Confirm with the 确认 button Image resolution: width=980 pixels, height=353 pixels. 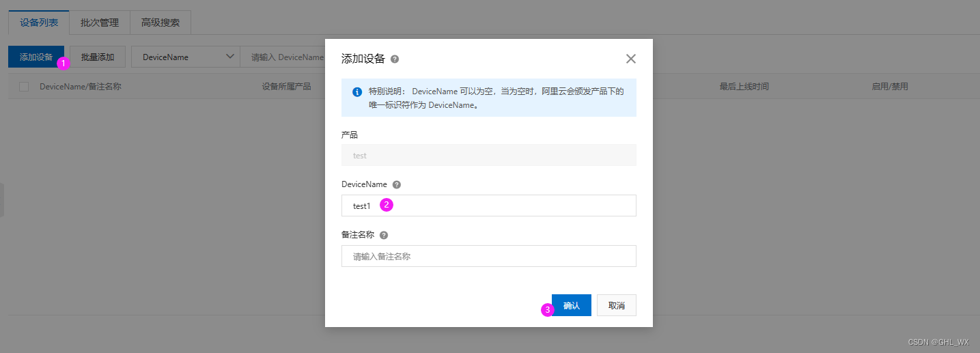pos(572,305)
